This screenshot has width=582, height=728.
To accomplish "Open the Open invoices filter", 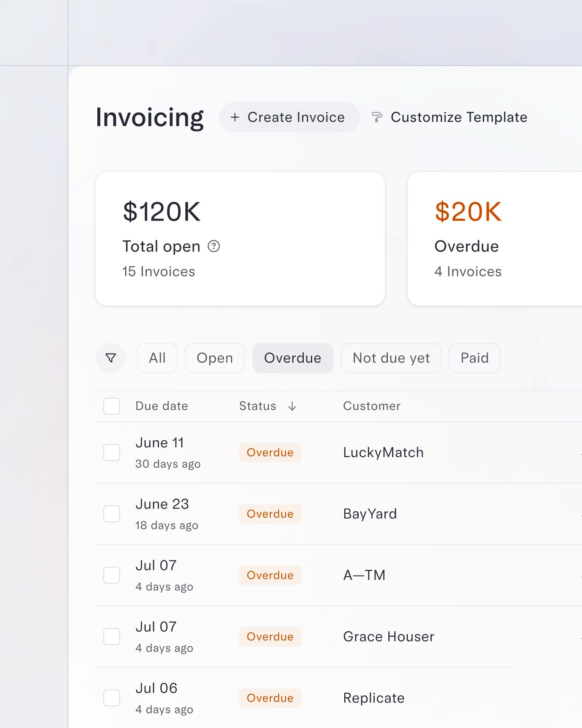I will pos(215,358).
